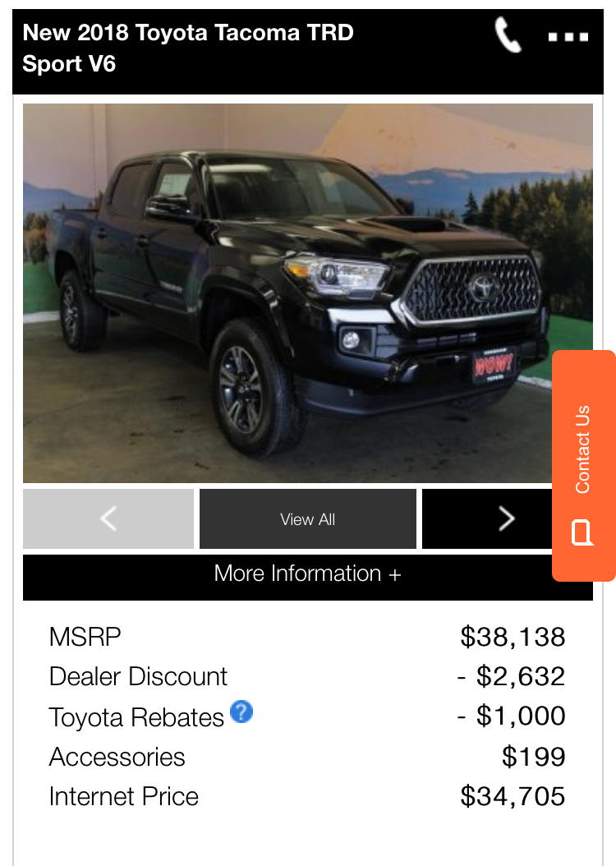Tap the phone call icon
Viewport: 616px width, 866px height.
508,35
